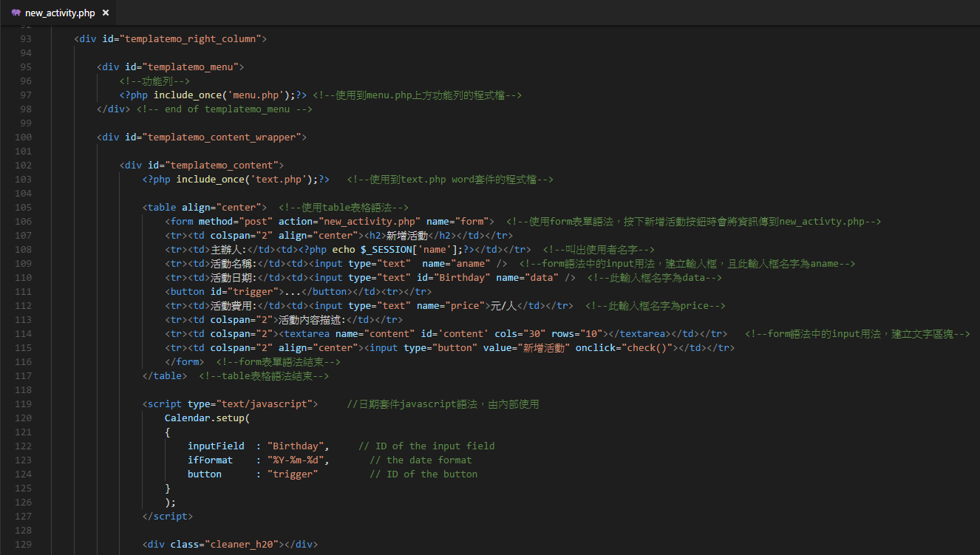The width and height of the screenshot is (980, 555).
Task: Click the closing </table> tag on line 117
Action: (x=165, y=375)
